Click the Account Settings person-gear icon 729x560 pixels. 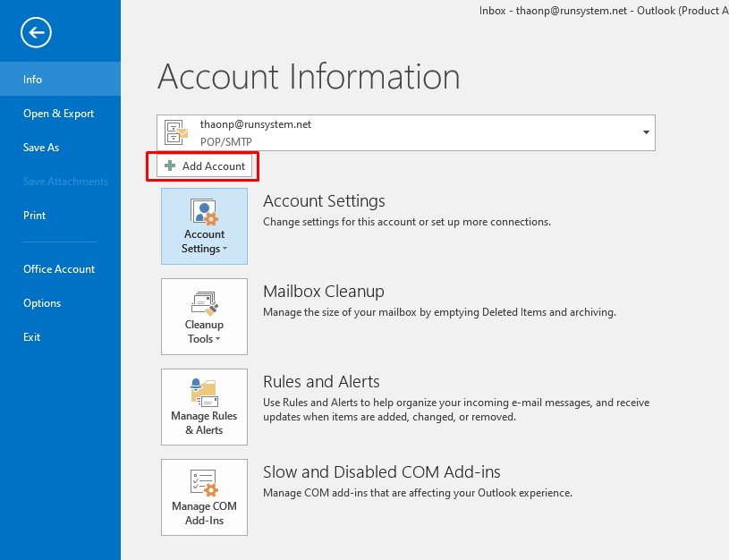[x=204, y=212]
